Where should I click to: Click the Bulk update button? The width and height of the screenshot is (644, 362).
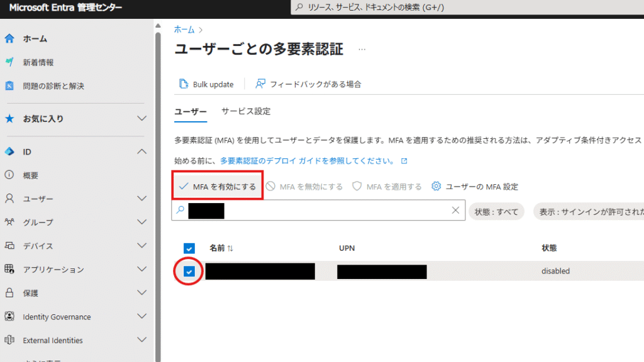click(206, 84)
